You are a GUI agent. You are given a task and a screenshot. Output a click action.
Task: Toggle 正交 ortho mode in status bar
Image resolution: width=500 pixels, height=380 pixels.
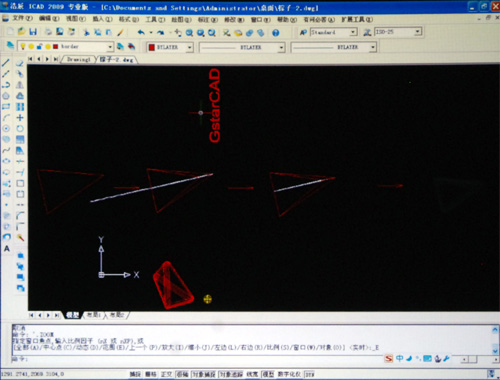click(x=166, y=374)
